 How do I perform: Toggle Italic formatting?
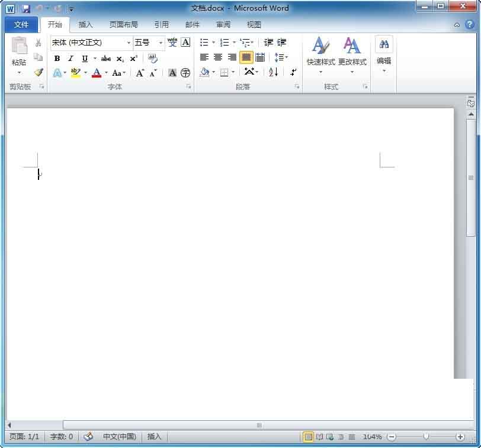coord(70,59)
